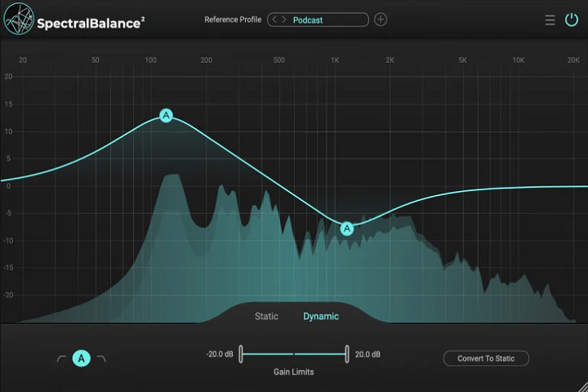Open the hamburger menu
This screenshot has height=392, width=588.
(550, 20)
